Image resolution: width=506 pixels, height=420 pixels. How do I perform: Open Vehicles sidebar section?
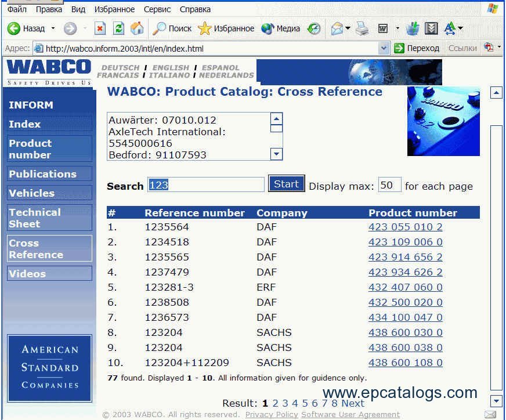(x=49, y=193)
